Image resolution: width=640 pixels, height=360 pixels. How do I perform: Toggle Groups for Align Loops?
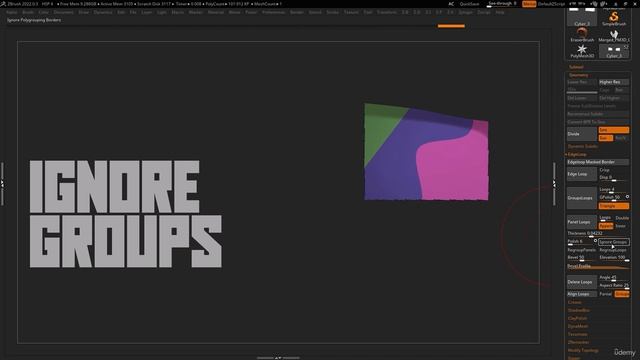622,294
